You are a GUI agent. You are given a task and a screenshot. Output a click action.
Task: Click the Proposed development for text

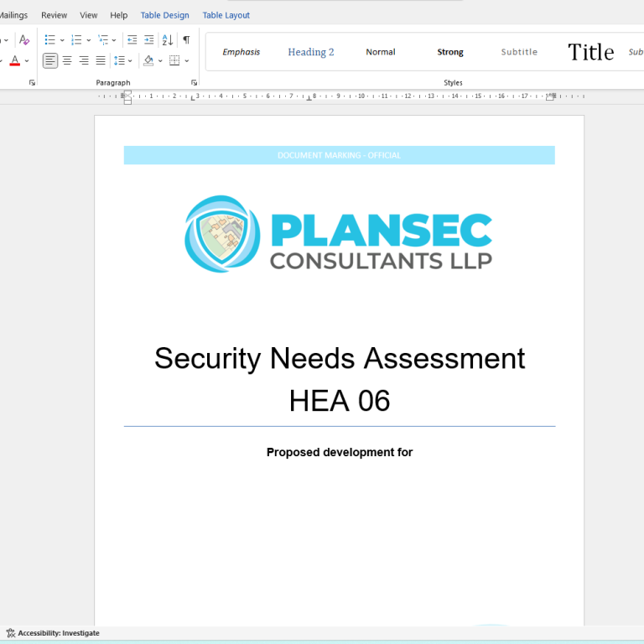click(x=340, y=452)
